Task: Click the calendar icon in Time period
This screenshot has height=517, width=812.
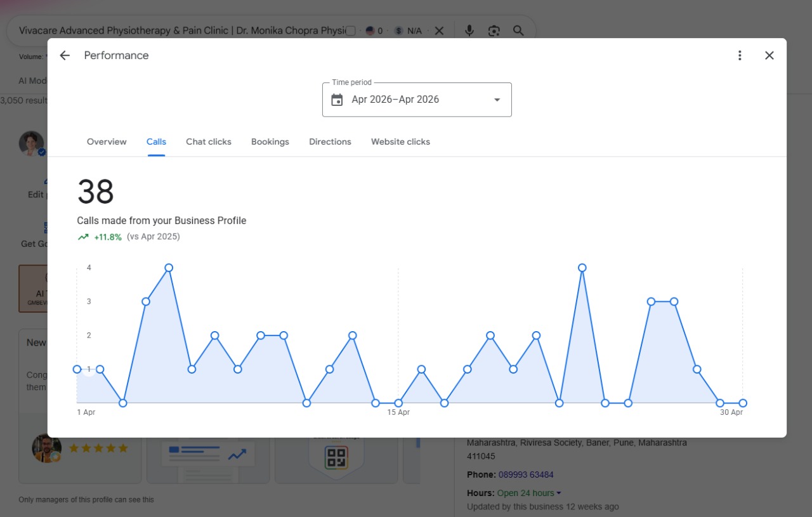Action: [337, 100]
